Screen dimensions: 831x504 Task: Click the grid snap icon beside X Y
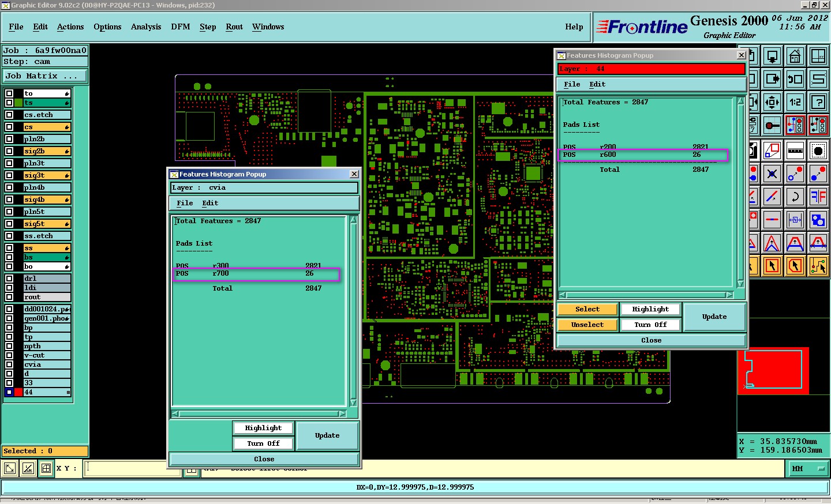click(x=46, y=468)
